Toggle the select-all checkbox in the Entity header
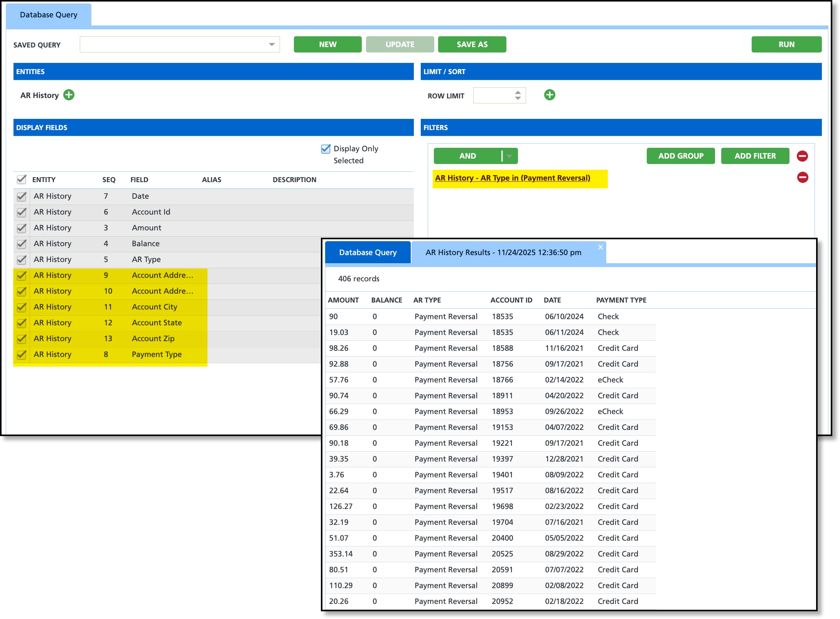The height and width of the screenshot is (619, 840). coord(22,179)
